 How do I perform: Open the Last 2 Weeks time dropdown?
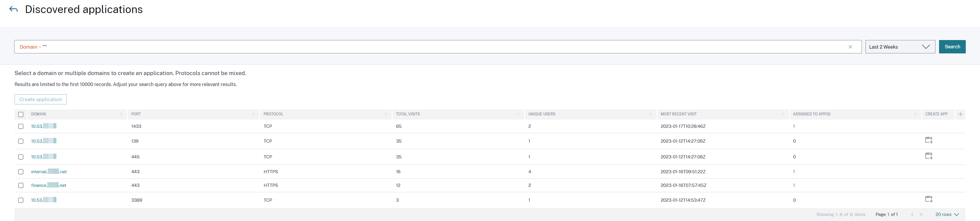pyautogui.click(x=900, y=47)
